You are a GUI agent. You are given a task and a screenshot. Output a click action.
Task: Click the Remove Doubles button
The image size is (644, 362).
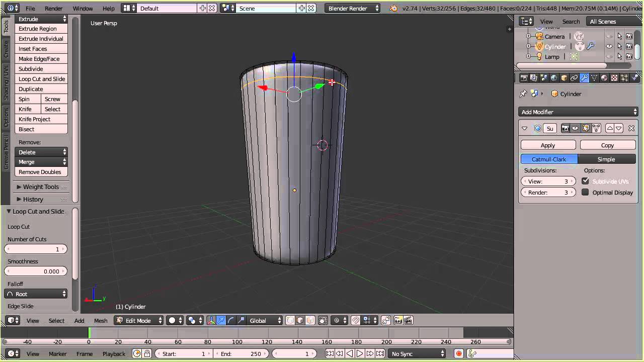click(x=41, y=172)
